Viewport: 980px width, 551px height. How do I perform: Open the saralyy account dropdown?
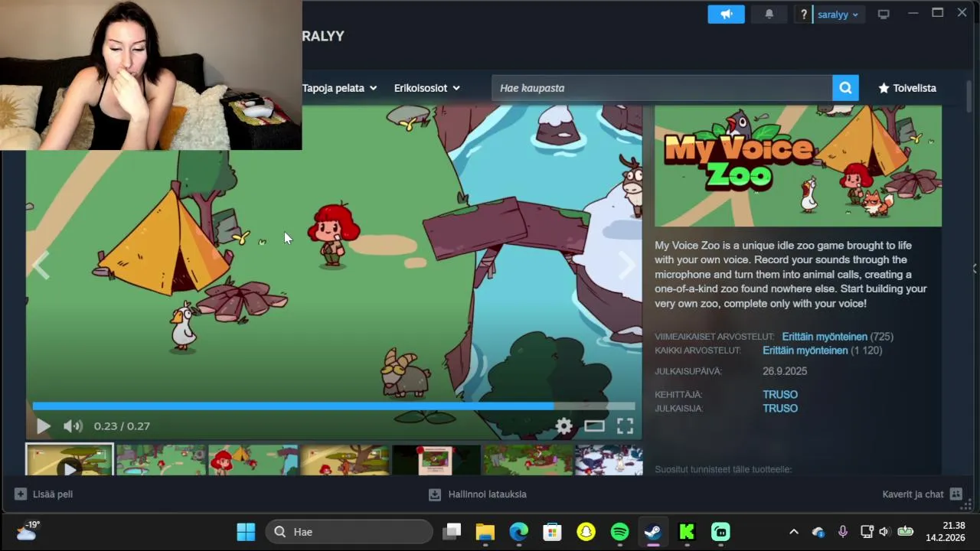coord(838,15)
